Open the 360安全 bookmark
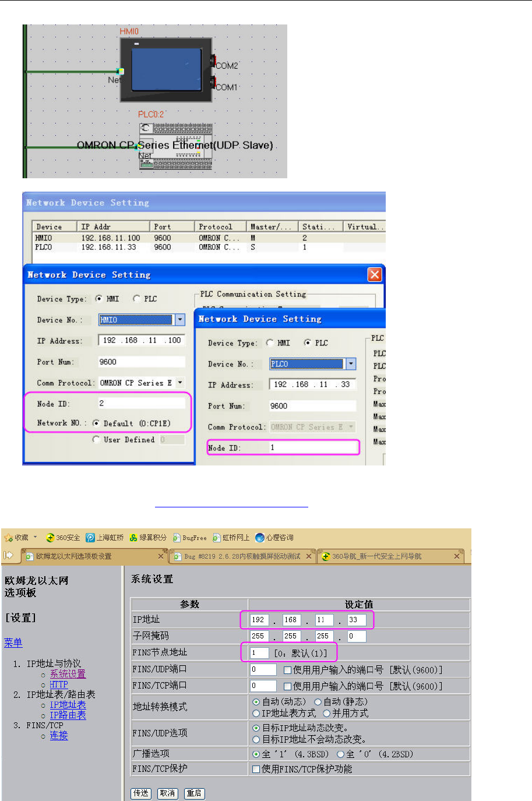The width and height of the screenshot is (532, 801). point(63,538)
